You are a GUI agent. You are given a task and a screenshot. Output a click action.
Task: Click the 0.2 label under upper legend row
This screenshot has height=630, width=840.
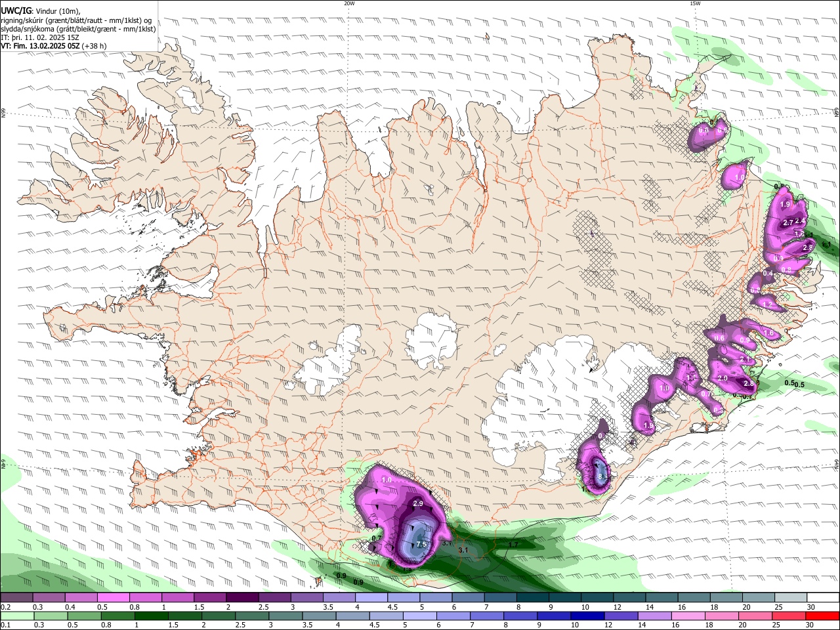tap(5, 607)
